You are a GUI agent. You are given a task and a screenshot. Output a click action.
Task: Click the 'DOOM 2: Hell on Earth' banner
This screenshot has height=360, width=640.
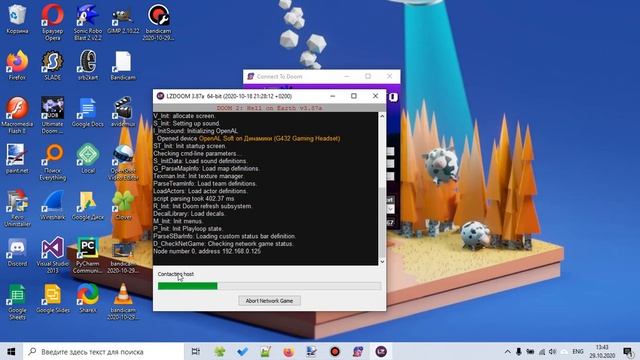click(x=269, y=108)
